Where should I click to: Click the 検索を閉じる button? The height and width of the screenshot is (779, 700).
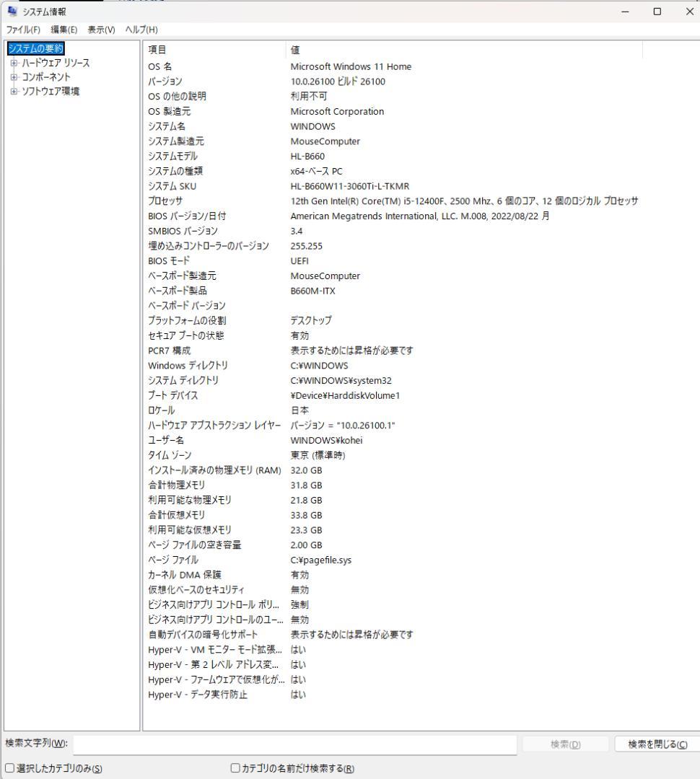(x=657, y=744)
